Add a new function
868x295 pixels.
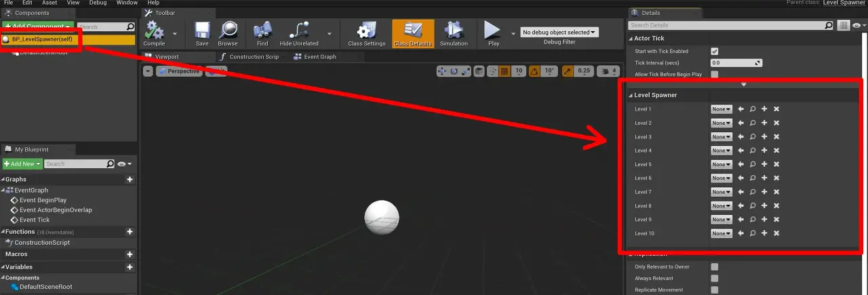[130, 232]
